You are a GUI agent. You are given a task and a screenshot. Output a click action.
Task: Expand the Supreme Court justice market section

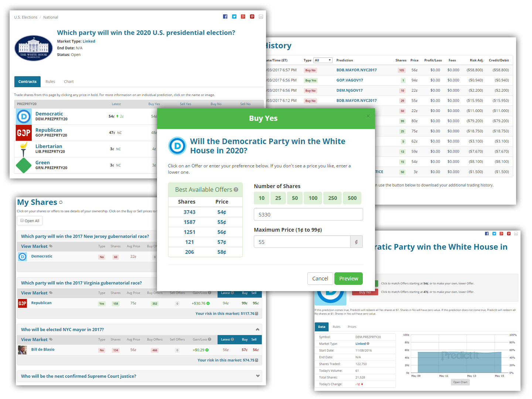coord(258,376)
